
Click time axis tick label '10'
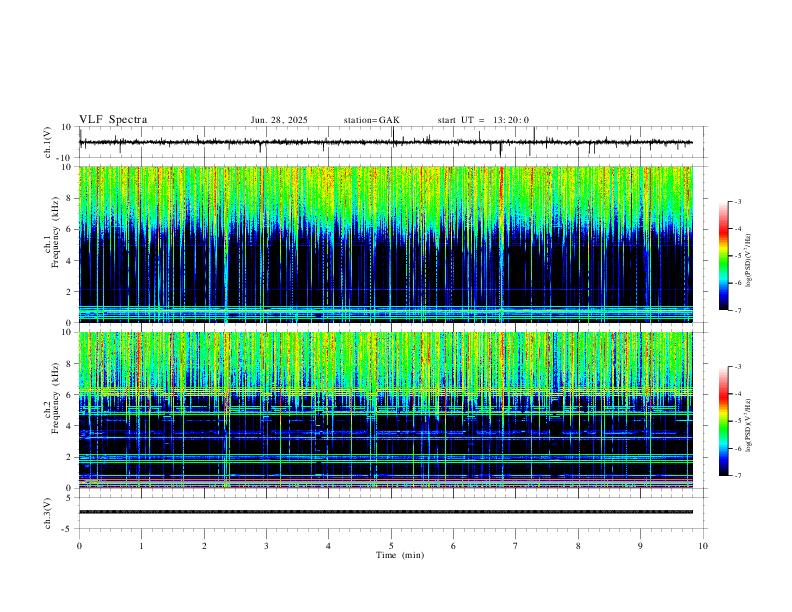703,546
